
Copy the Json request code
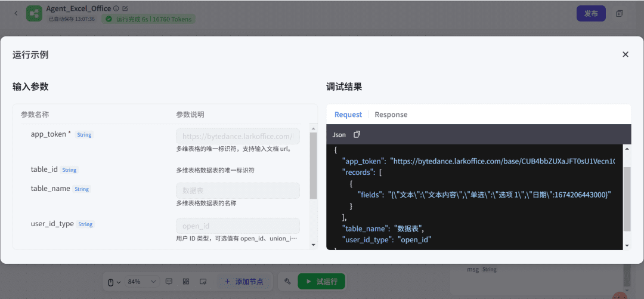357,135
